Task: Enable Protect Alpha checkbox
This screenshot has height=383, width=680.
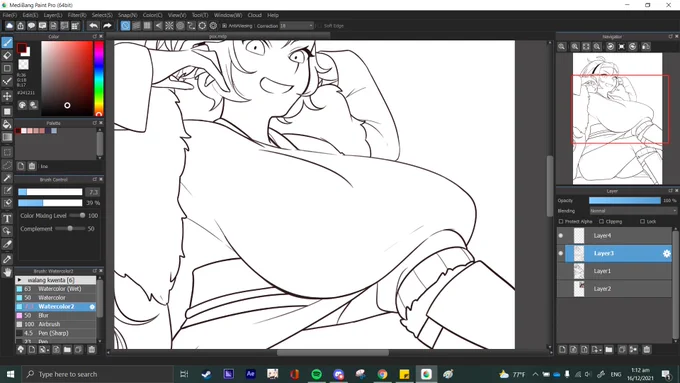Action: click(x=561, y=221)
